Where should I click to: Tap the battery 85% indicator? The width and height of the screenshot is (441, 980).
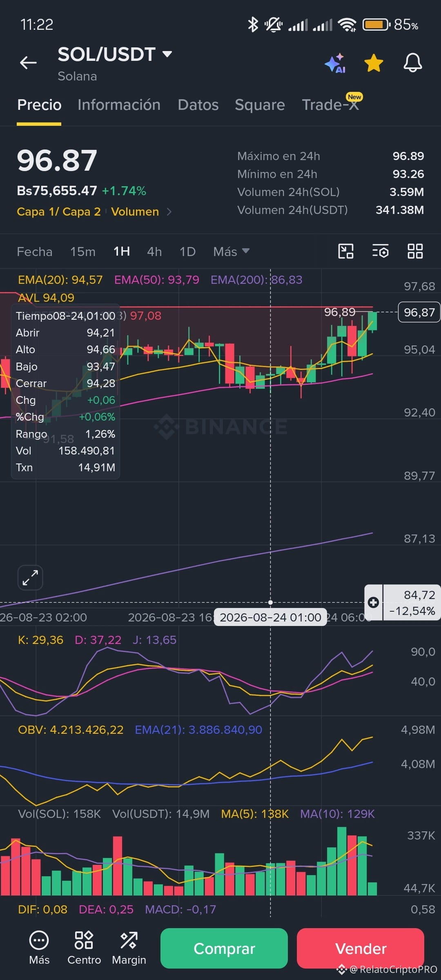coord(390,24)
